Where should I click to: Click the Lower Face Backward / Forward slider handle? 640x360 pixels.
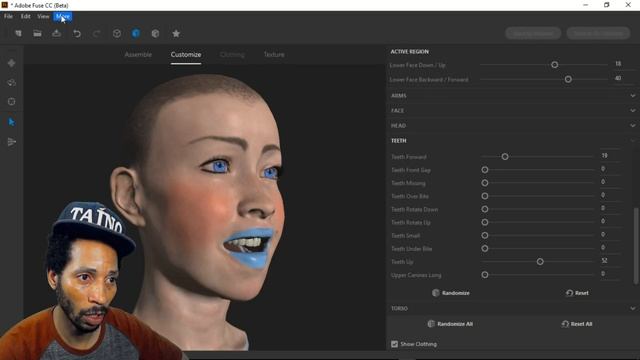point(568,79)
